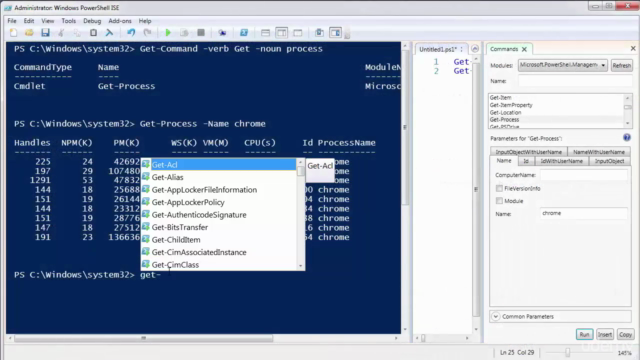Show script pane maximized layout icon
The height and width of the screenshot is (360, 640).
298,33
